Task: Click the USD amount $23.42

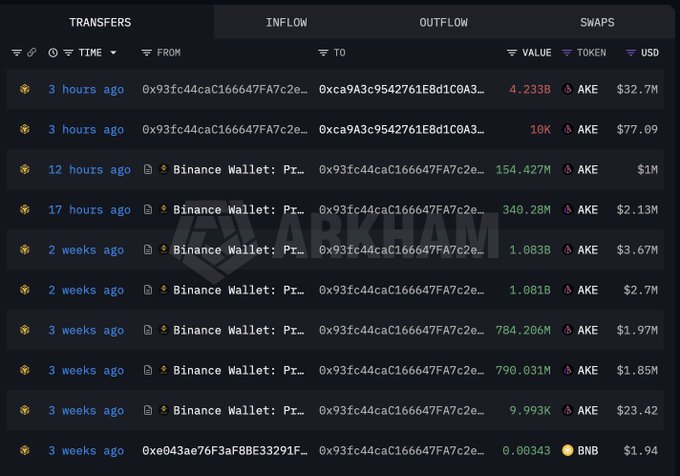Action: tap(637, 410)
